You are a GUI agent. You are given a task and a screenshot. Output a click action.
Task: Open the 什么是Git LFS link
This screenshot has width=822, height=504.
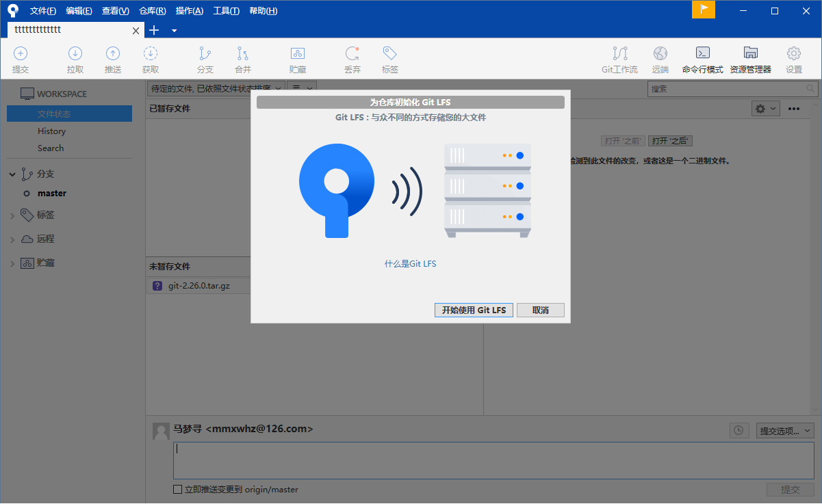click(x=411, y=264)
